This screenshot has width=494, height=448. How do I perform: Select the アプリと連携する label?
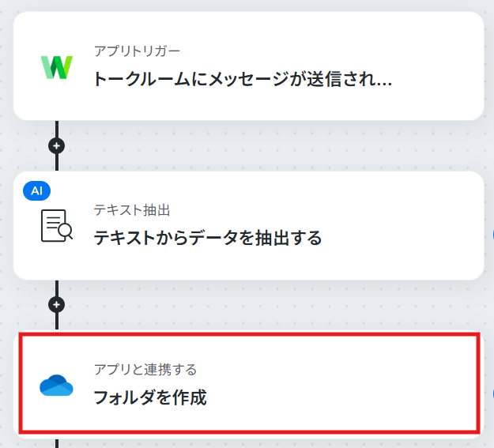(x=145, y=369)
